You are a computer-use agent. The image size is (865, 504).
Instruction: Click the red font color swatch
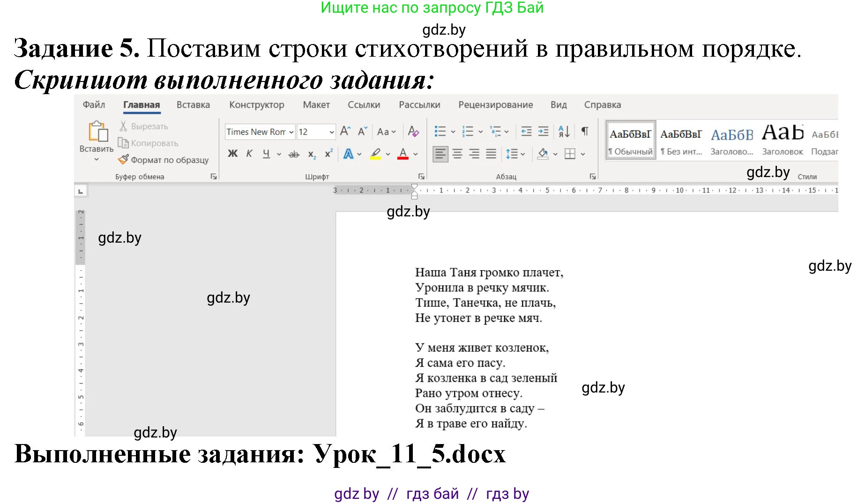(x=403, y=158)
